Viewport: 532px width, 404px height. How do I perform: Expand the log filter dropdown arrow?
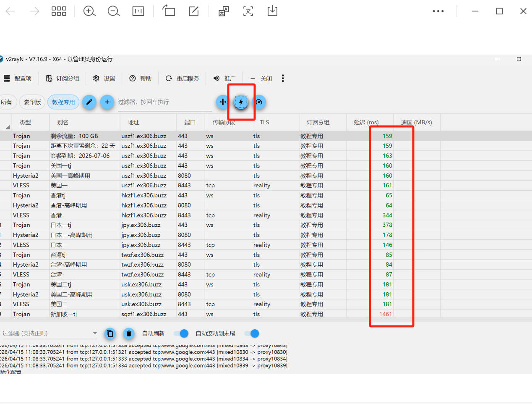point(95,333)
